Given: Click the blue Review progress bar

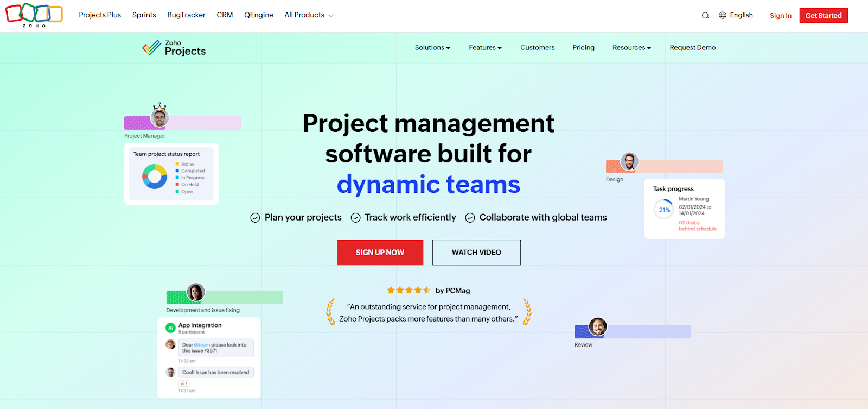Looking at the screenshot, I should tap(633, 331).
